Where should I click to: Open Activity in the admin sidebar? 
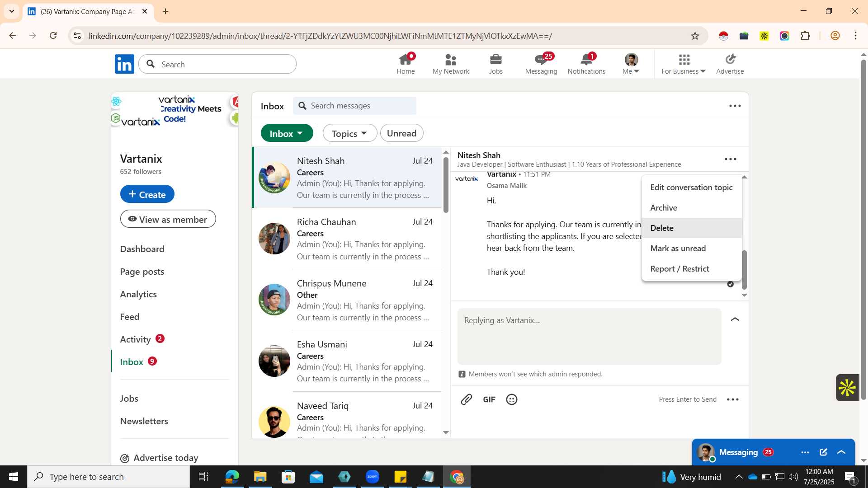135,339
